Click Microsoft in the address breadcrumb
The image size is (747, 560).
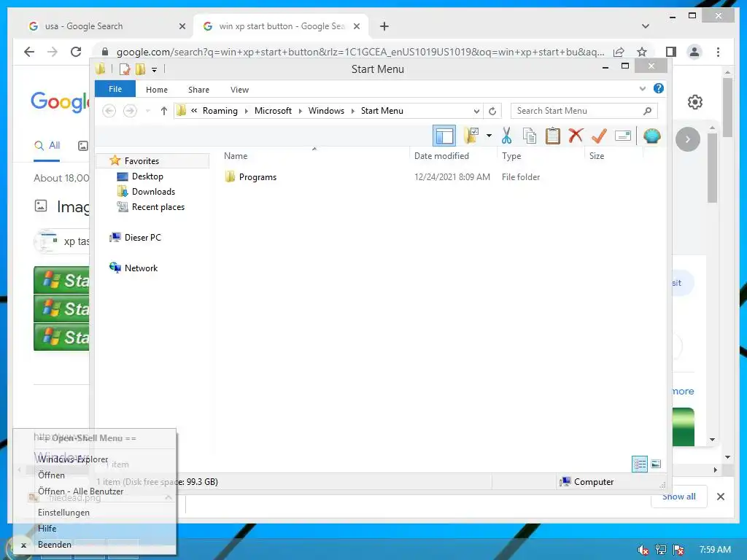click(x=273, y=111)
